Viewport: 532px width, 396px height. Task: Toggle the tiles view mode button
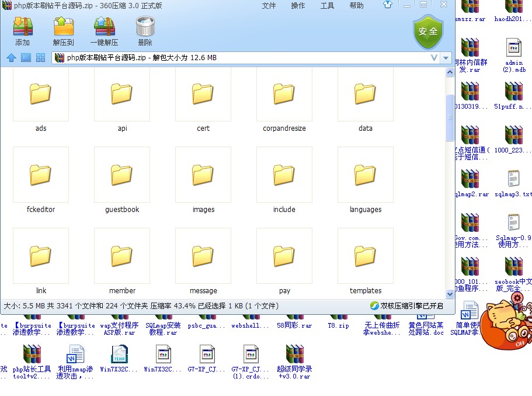40,57
